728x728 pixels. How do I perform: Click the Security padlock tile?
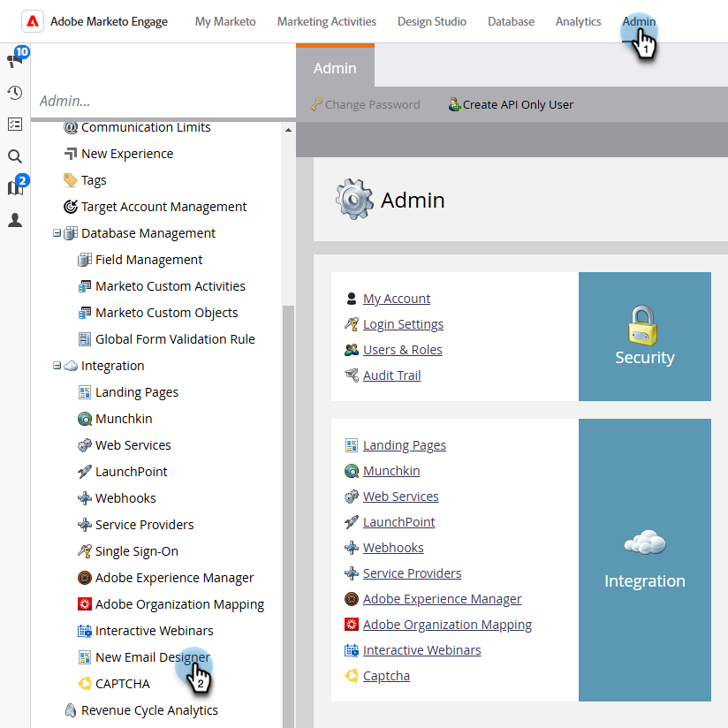pyautogui.click(x=644, y=337)
